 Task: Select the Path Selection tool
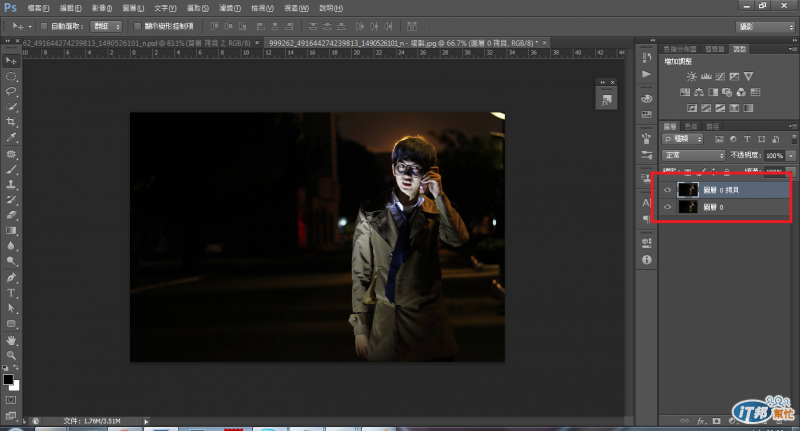[x=11, y=309]
